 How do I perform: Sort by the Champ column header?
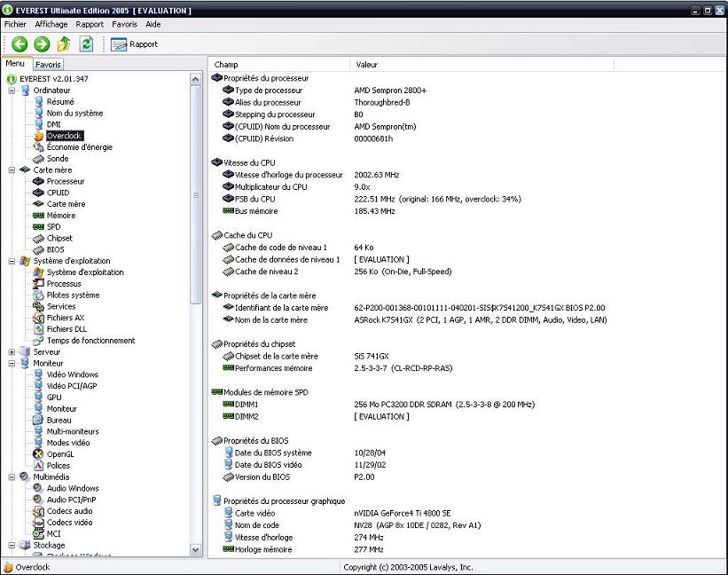click(x=278, y=65)
